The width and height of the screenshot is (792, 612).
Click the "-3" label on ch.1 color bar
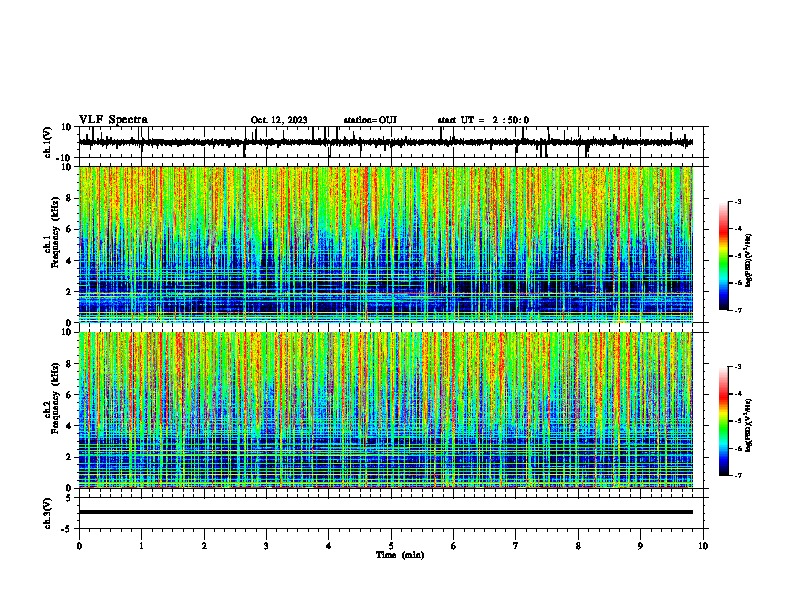738,202
